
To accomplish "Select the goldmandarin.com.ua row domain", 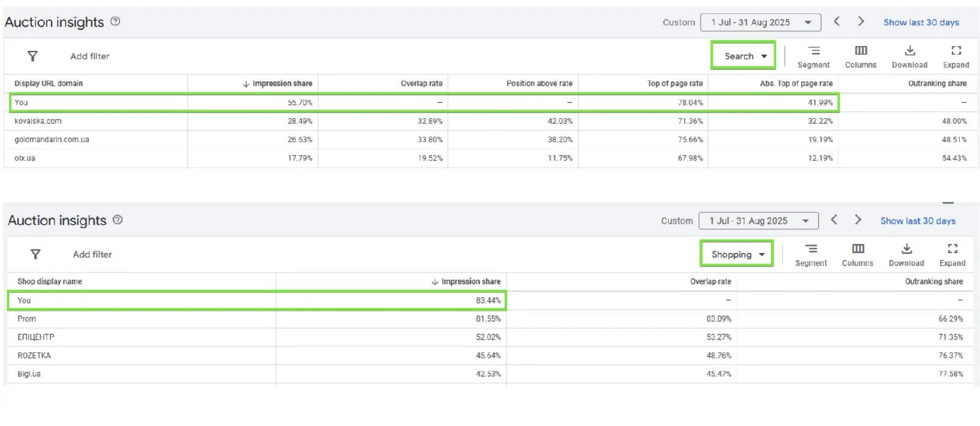I will click(52, 139).
